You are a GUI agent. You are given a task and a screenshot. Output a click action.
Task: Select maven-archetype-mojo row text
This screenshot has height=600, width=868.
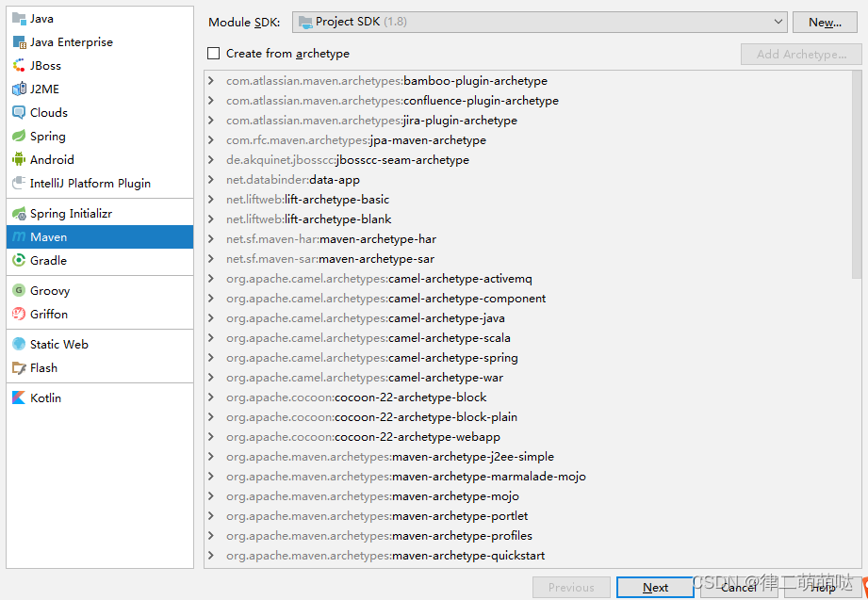pos(372,496)
